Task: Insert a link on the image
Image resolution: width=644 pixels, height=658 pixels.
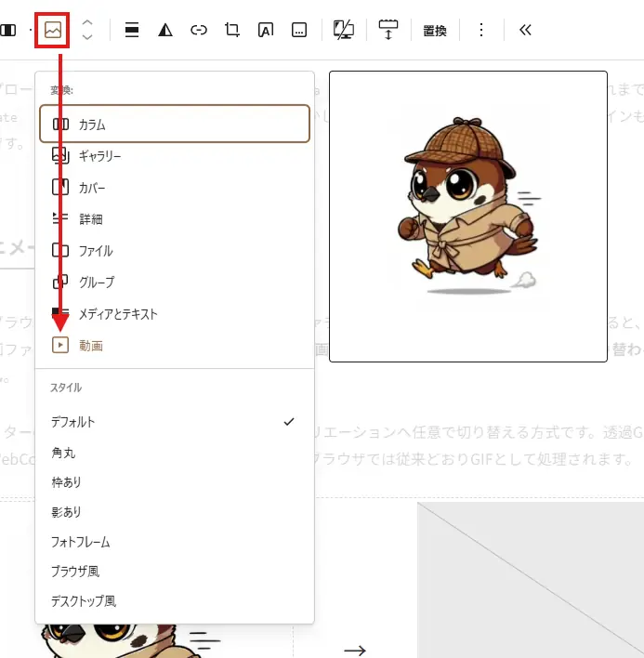Action: (199, 30)
